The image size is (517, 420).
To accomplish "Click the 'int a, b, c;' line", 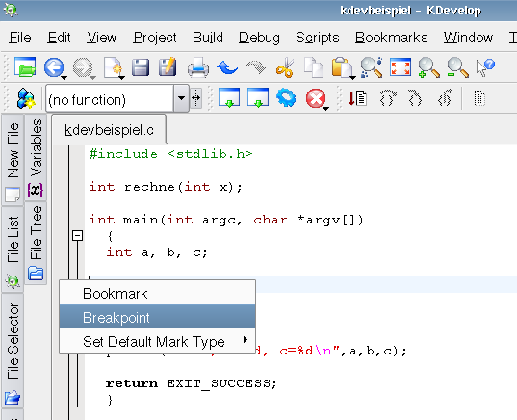I will click(157, 252).
